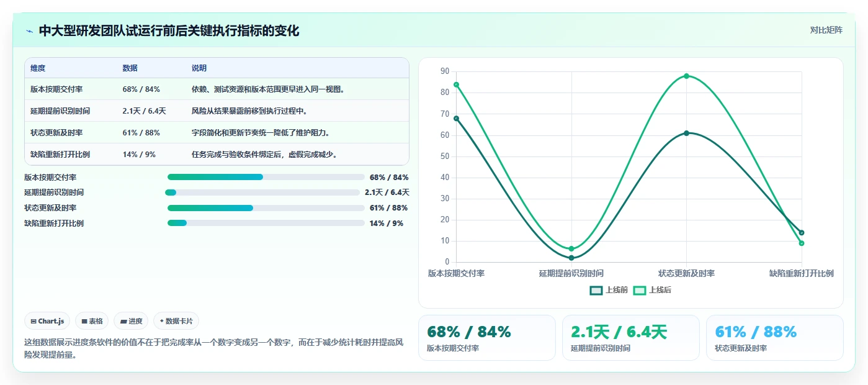Click the 61% / 88% data card
The height and width of the screenshot is (385, 868).
tap(775, 338)
